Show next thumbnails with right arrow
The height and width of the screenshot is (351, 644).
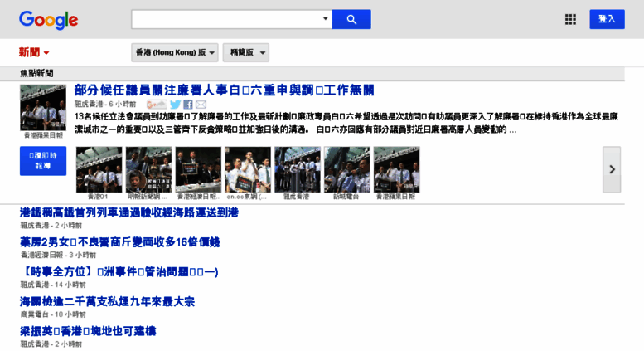point(612,169)
